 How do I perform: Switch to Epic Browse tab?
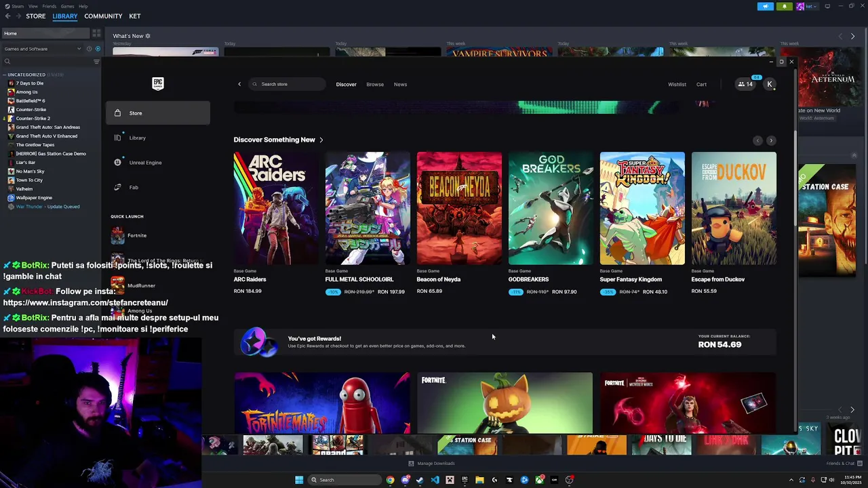pyautogui.click(x=375, y=84)
